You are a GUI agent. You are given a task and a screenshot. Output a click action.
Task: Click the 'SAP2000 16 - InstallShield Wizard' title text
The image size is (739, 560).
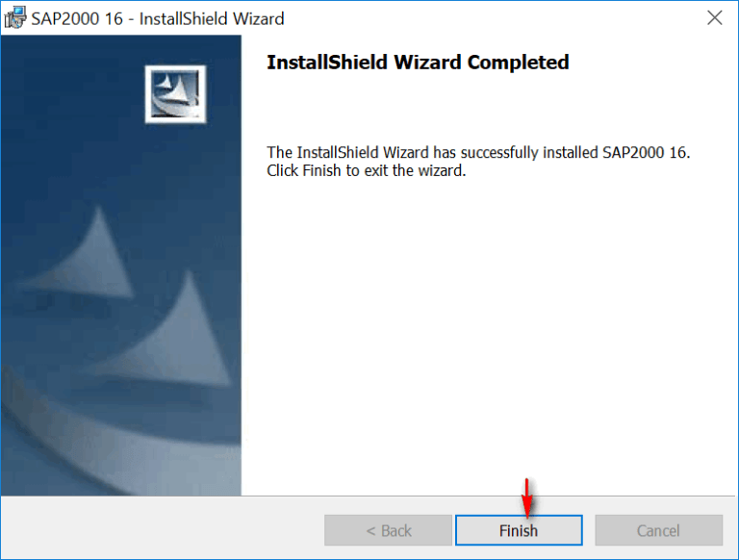[158, 18]
